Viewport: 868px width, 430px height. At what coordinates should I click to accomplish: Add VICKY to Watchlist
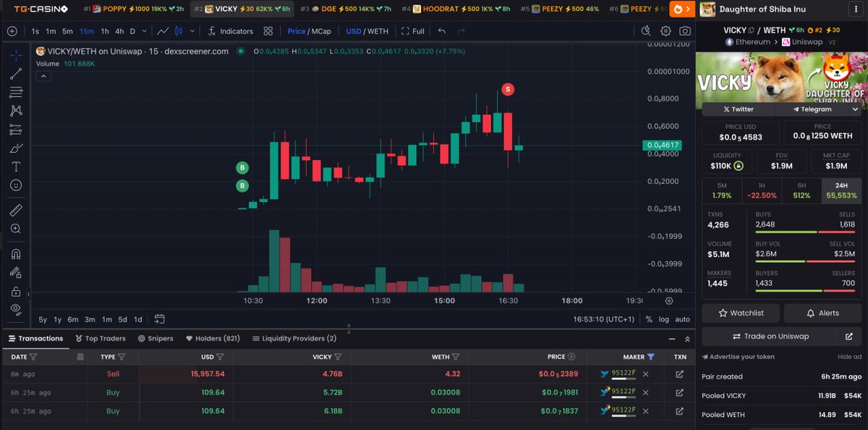742,313
